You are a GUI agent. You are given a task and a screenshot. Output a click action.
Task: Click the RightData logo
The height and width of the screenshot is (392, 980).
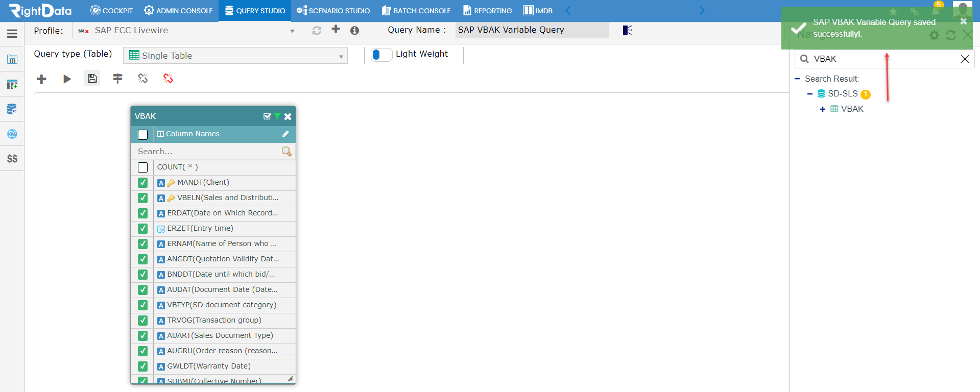tap(40, 11)
